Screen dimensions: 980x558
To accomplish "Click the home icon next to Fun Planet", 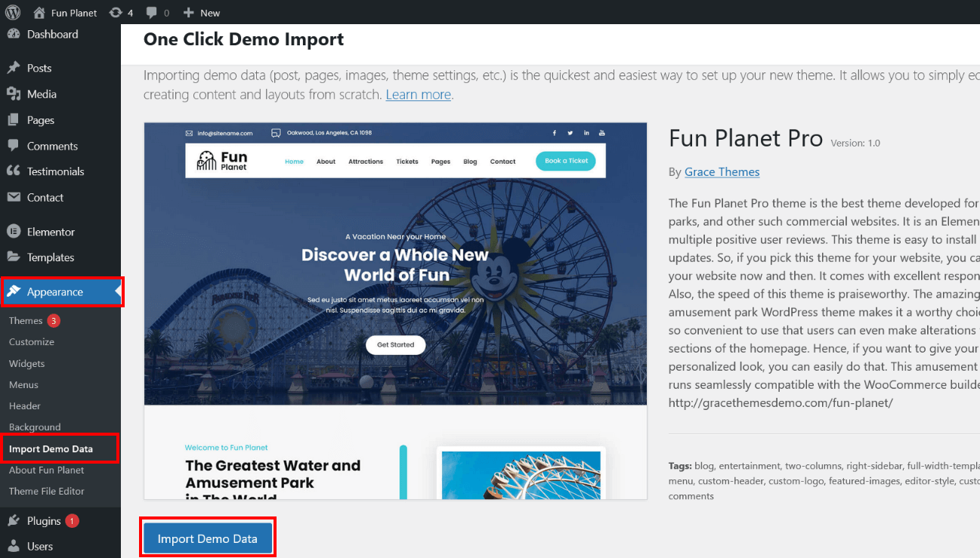I will [39, 13].
